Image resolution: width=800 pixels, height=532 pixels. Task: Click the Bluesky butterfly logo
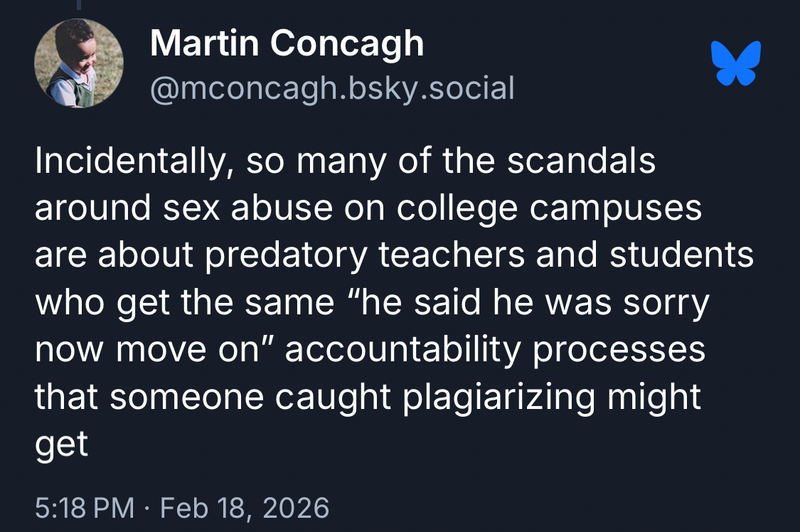735,65
